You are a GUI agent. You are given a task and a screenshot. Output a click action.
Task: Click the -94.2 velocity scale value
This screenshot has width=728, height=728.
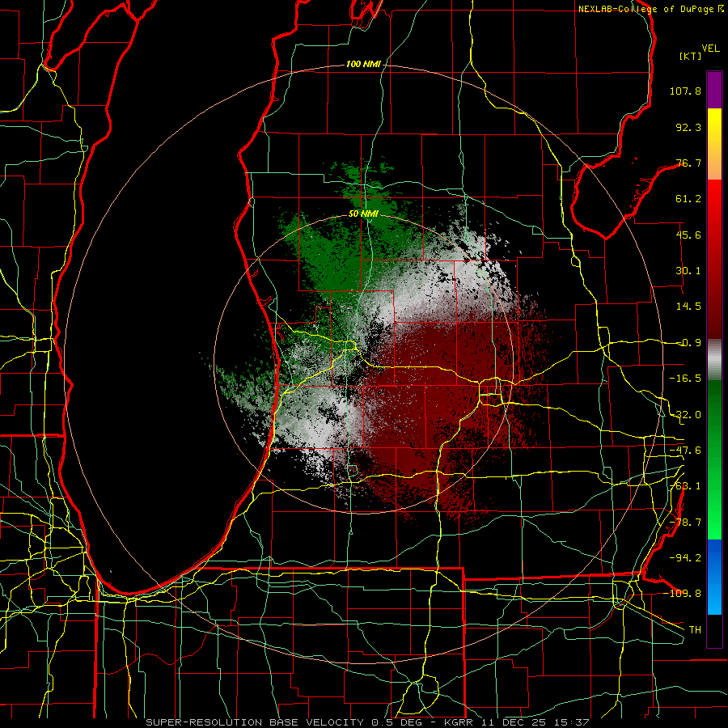click(x=685, y=557)
